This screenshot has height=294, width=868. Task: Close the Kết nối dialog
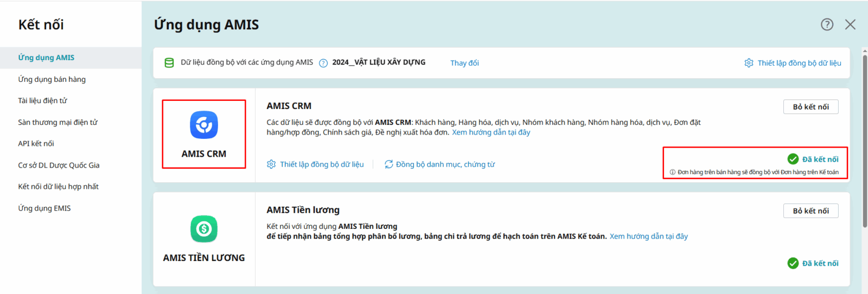click(x=850, y=24)
